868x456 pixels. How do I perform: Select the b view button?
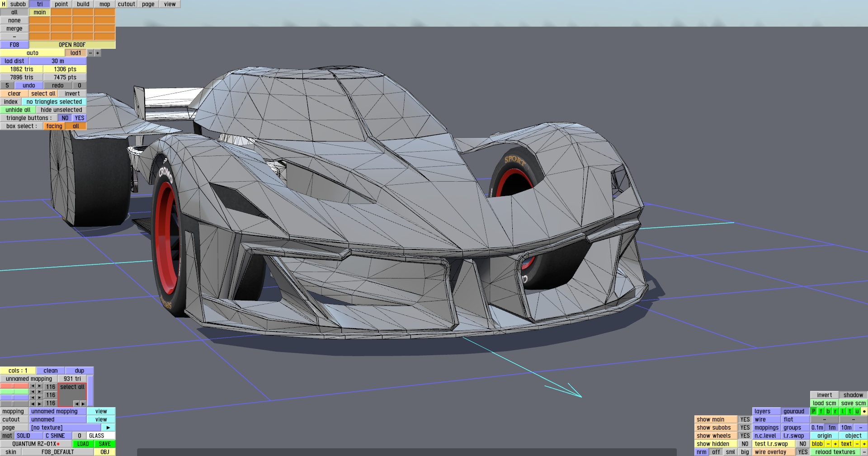click(x=828, y=411)
